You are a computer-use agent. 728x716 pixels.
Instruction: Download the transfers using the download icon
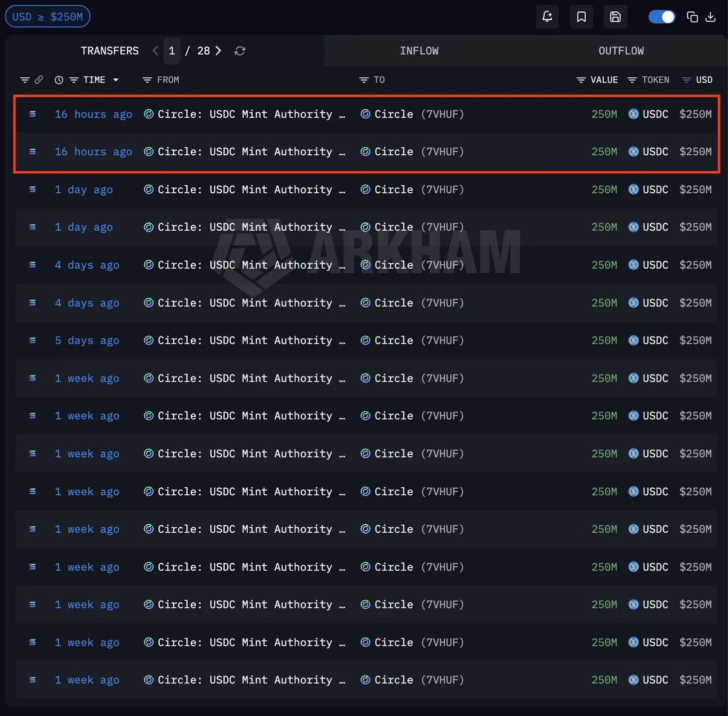point(711,17)
